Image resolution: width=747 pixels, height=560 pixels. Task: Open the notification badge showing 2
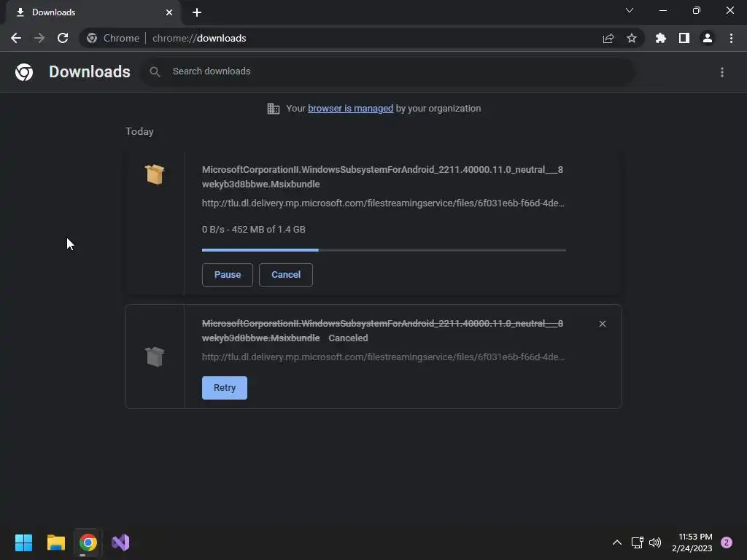[x=726, y=542]
